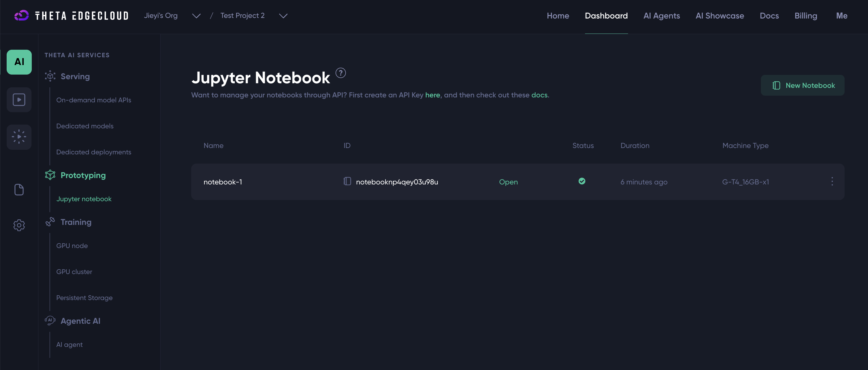The width and height of the screenshot is (868, 370).
Task: Select GPU node under Training
Action: pos(72,245)
